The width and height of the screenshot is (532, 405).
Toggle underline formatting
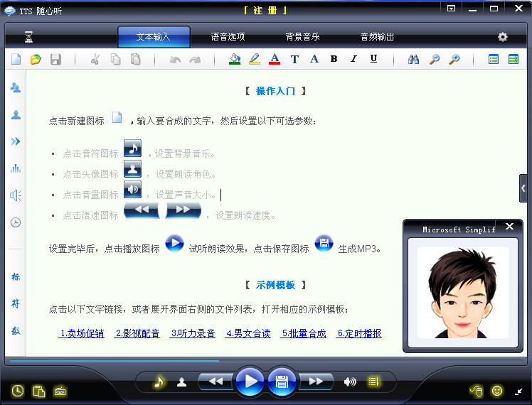coord(373,59)
